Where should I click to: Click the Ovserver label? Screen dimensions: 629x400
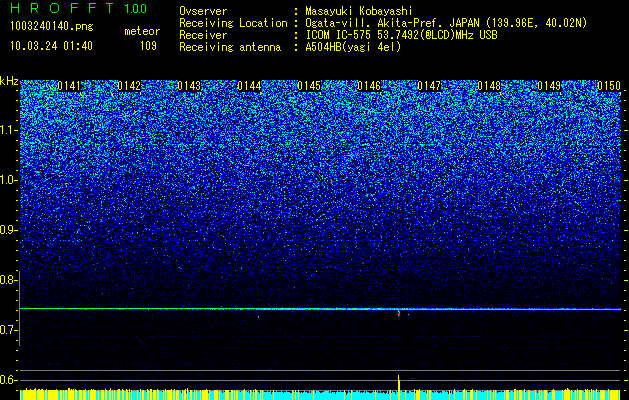coord(203,11)
